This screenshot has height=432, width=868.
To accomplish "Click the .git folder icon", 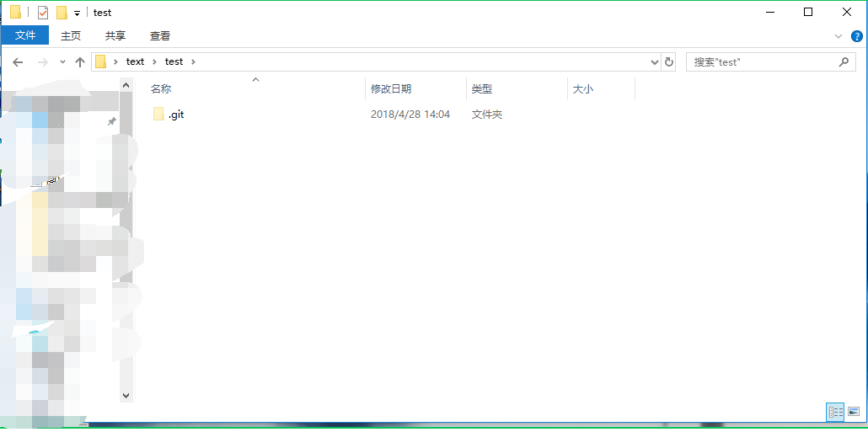I will [x=159, y=115].
